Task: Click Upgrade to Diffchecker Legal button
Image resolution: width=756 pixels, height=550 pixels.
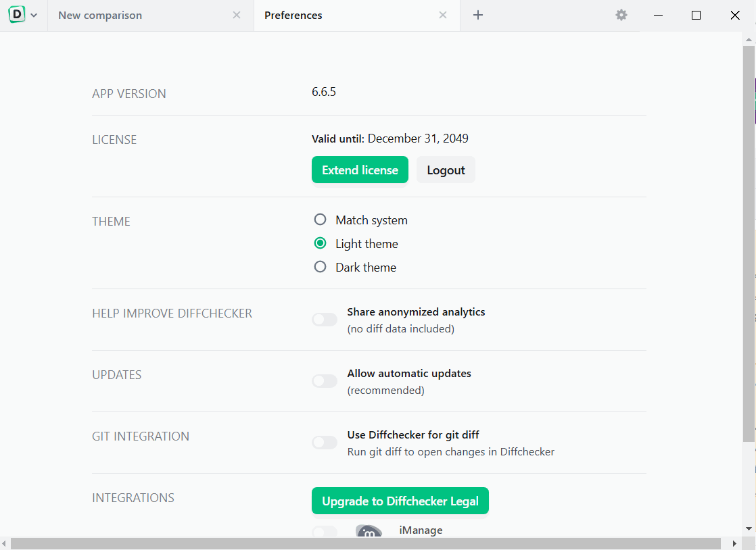Action: [x=400, y=501]
